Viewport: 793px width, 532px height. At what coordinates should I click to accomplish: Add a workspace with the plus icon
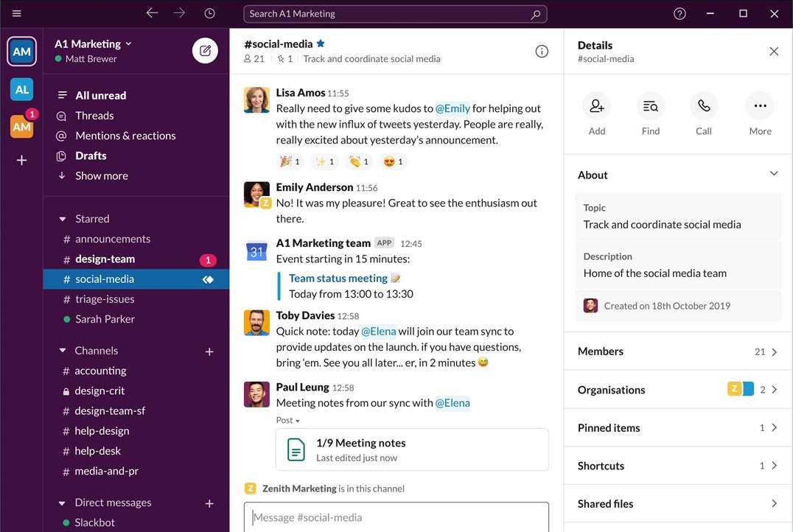point(21,160)
